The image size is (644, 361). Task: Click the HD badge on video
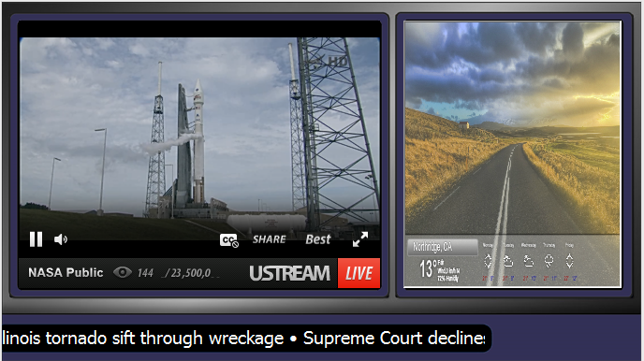(x=338, y=63)
